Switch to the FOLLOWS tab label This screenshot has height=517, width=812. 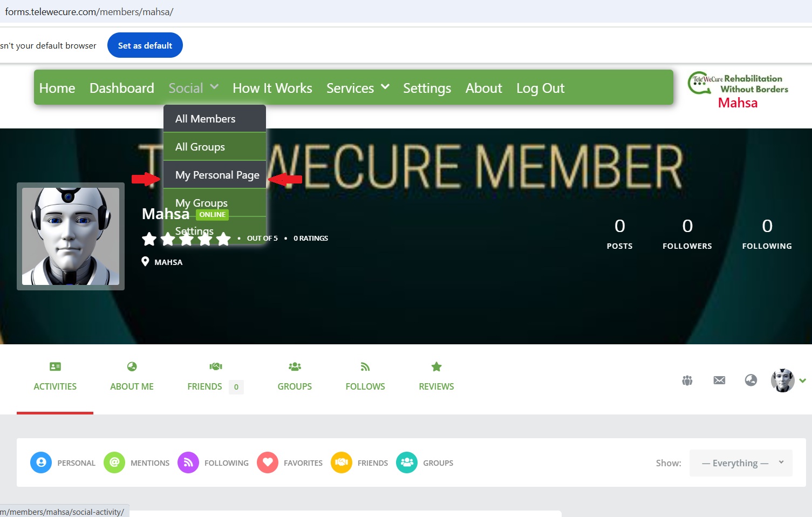[x=365, y=386]
